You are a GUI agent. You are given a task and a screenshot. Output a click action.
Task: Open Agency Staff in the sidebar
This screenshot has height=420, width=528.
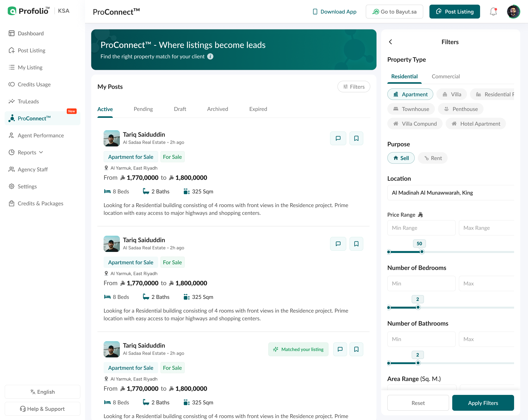tap(43, 169)
